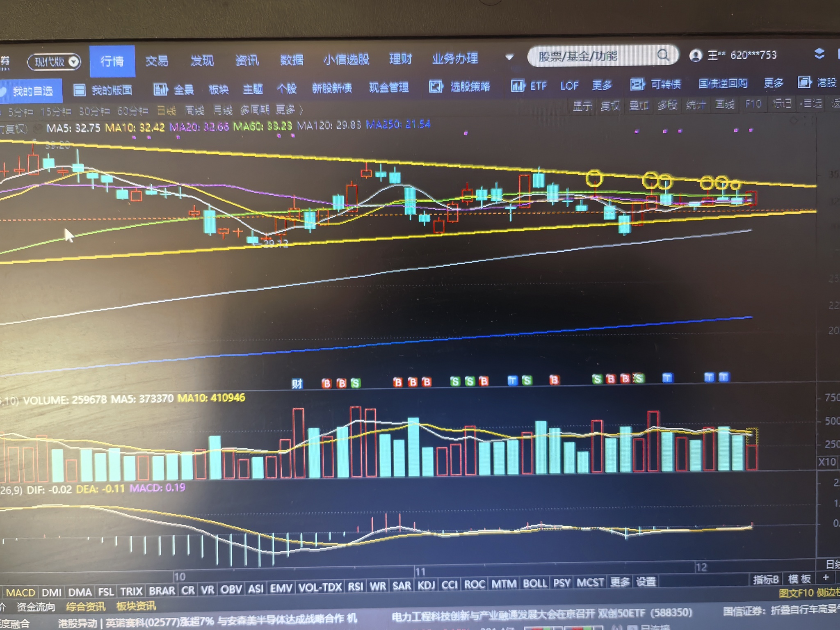The image size is (840, 630).
Task: Switch period to 周线 weekly chart
Action: point(194,110)
